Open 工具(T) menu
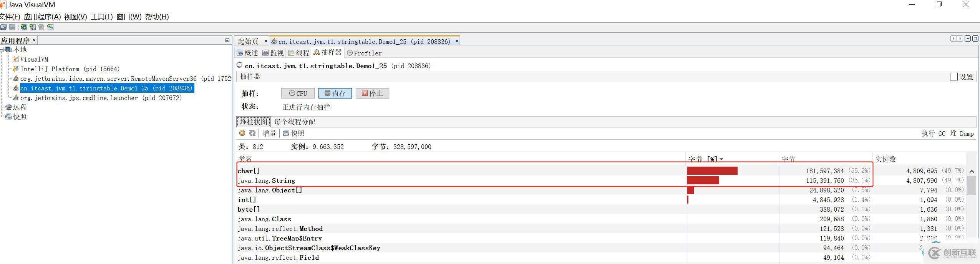This screenshot has width=980, height=264. click(x=101, y=17)
